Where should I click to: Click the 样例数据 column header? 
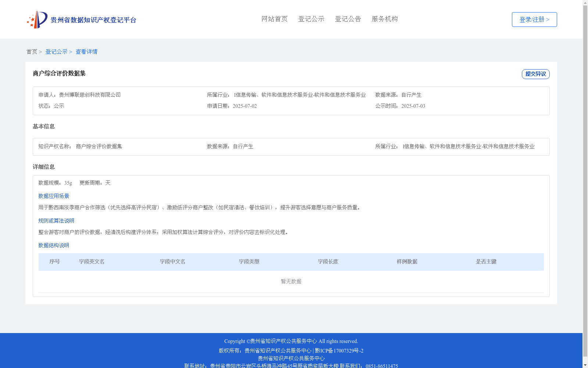pyautogui.click(x=407, y=262)
